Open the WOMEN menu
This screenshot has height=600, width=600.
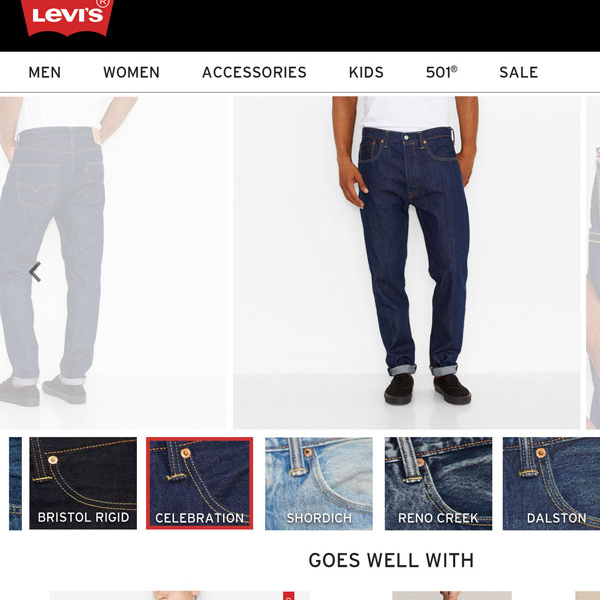click(x=131, y=72)
